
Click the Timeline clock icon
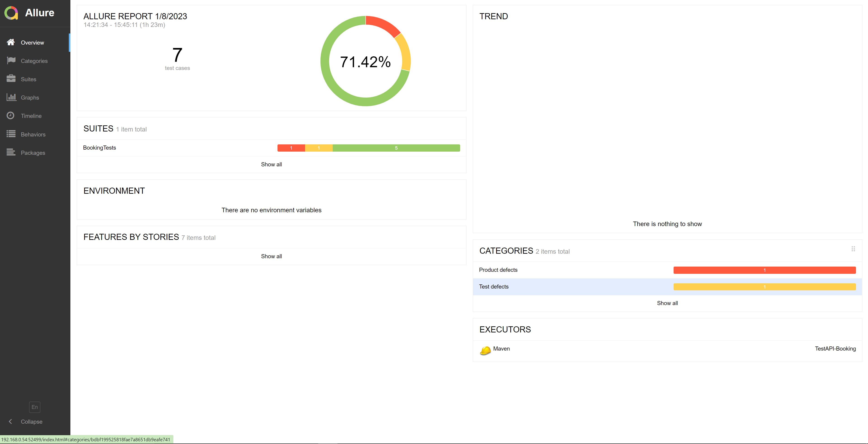(x=11, y=116)
